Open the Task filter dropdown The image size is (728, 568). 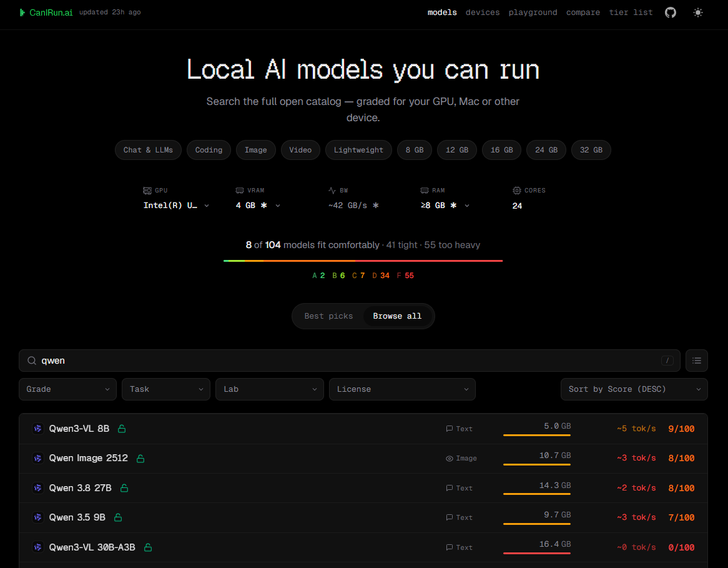tap(165, 389)
